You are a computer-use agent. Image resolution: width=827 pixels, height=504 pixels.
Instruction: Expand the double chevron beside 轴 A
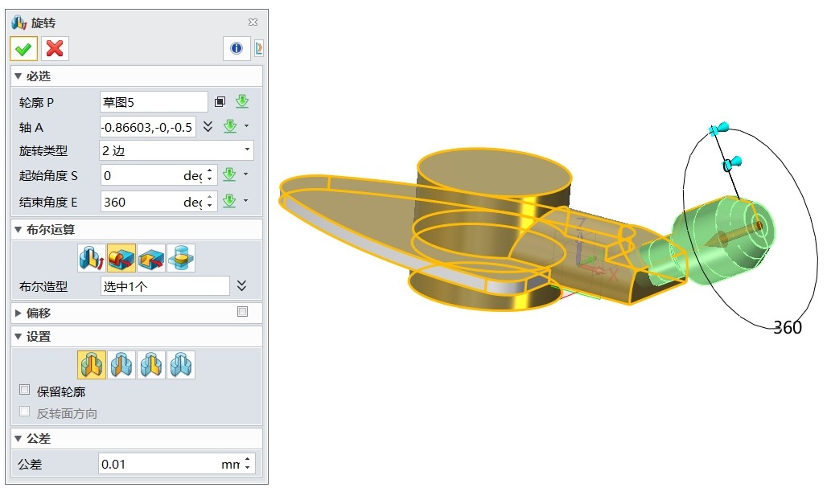(x=208, y=126)
